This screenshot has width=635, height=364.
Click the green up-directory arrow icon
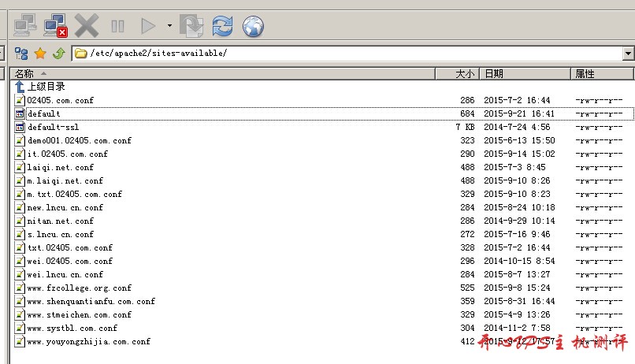pyautogui.click(x=58, y=54)
